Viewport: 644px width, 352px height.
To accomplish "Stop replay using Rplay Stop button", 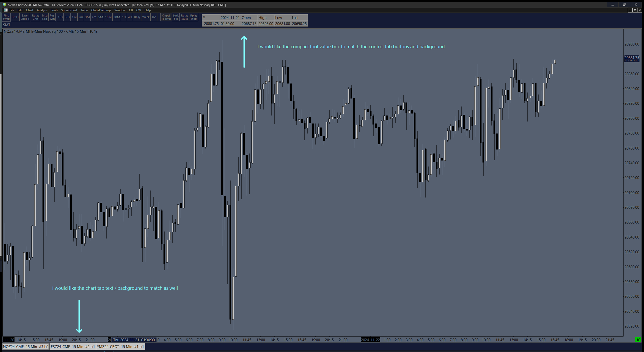I will coord(194,17).
